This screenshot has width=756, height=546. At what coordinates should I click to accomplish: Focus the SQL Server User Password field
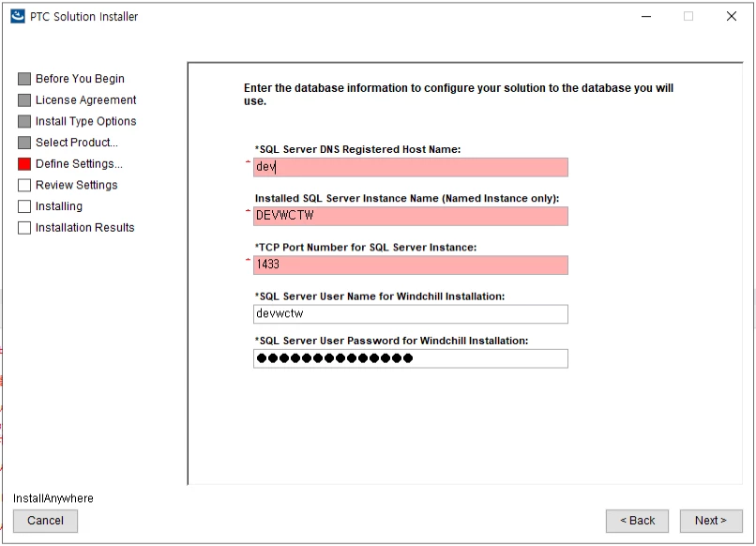point(410,358)
